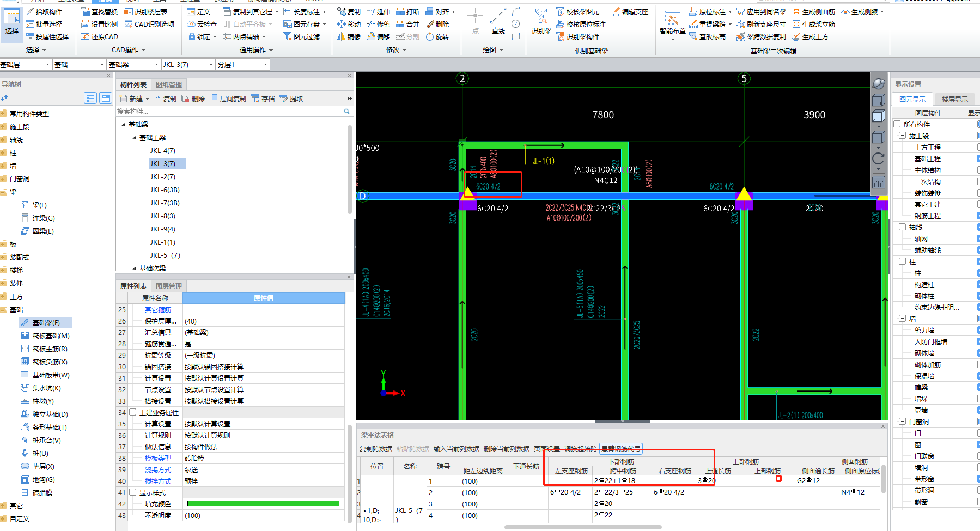980x531 pixels.
Task: Select the 打断 break tool
Action: click(408, 11)
